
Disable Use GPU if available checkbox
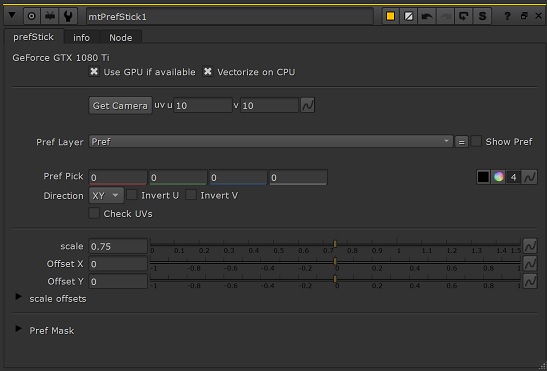tap(94, 72)
